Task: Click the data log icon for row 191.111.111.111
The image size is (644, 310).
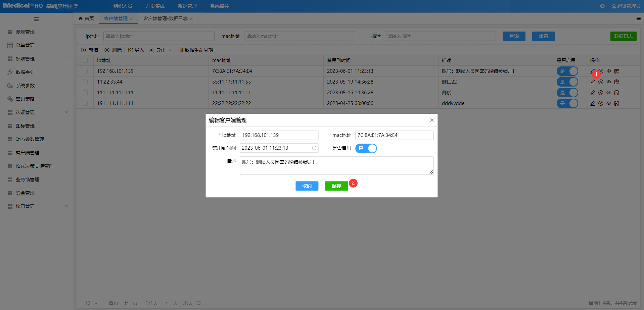Action: pyautogui.click(x=617, y=103)
